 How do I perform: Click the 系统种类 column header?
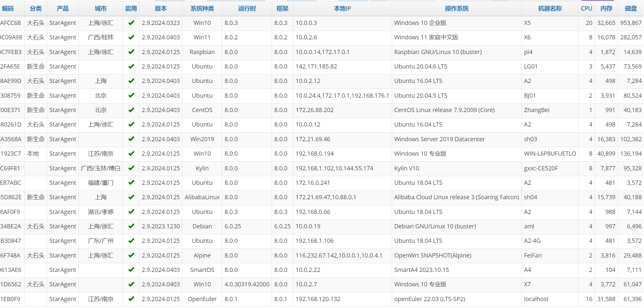tap(202, 9)
